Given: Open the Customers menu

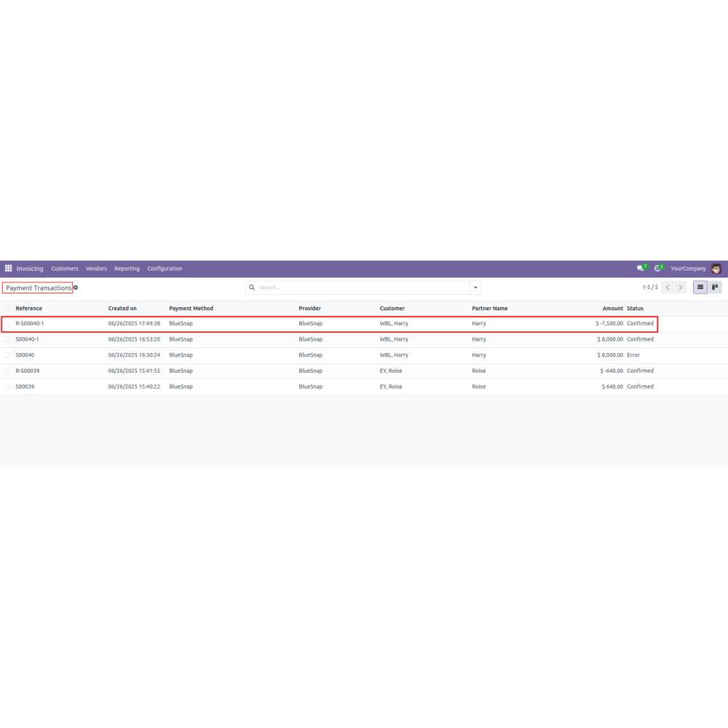Looking at the screenshot, I should click(65, 269).
